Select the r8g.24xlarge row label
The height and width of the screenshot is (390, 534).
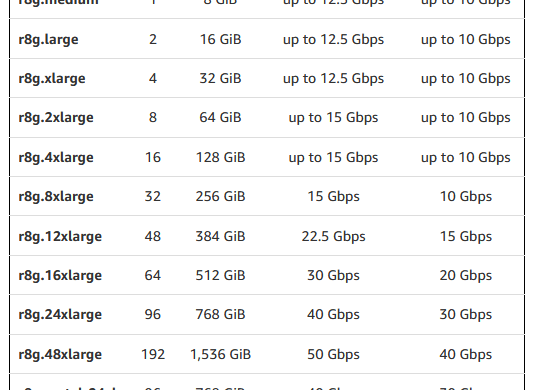[x=60, y=314]
